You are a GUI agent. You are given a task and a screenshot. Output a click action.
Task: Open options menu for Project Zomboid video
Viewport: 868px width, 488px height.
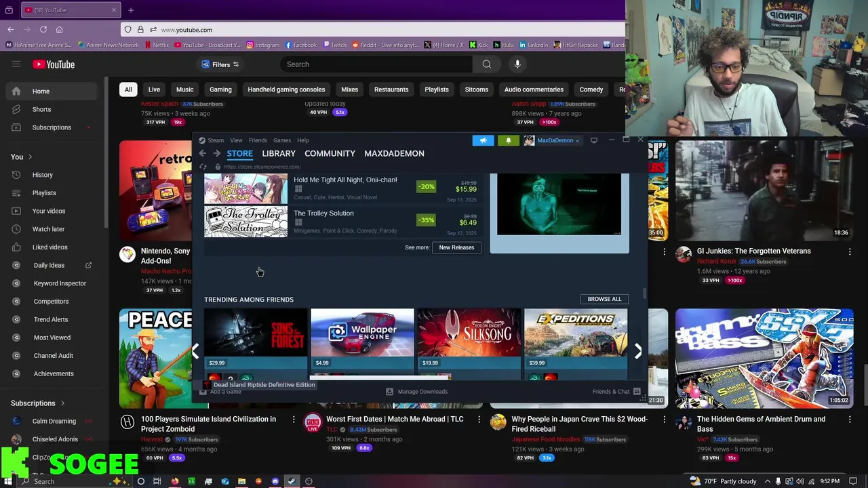[x=294, y=420]
